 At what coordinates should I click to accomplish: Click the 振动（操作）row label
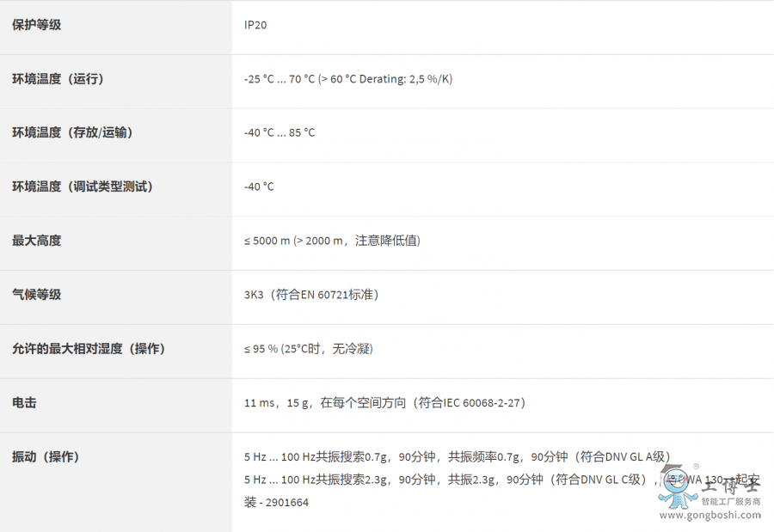point(46,456)
